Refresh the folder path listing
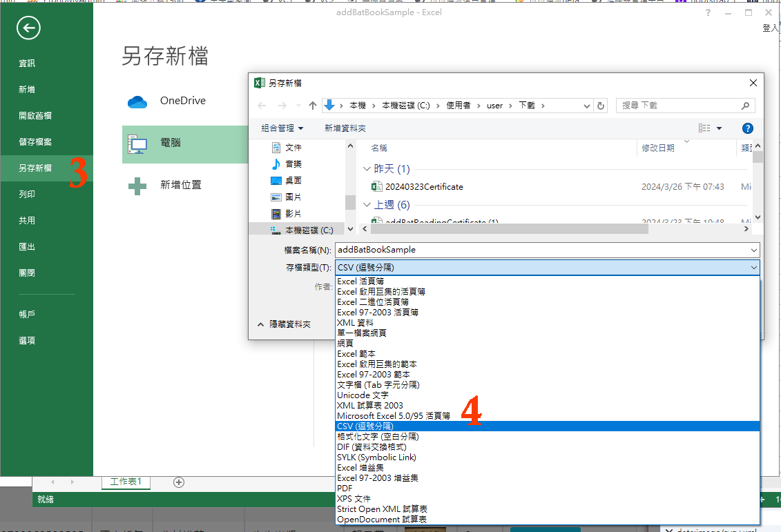 (601, 106)
